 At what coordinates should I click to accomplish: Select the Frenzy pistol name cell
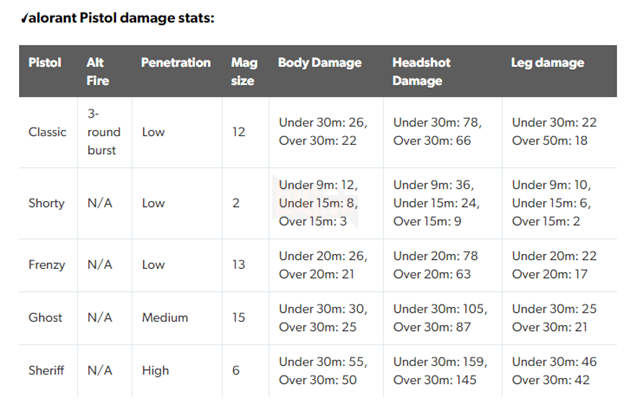[47, 265]
